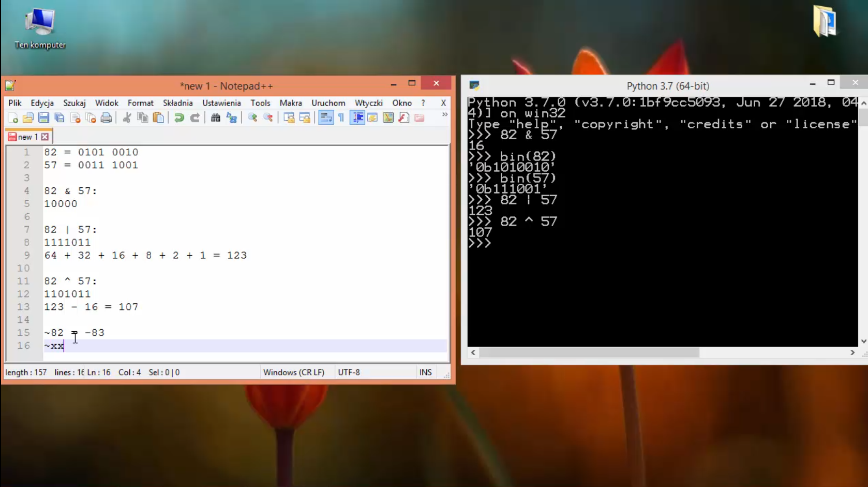Click the Paste clipboard icon

(x=159, y=118)
